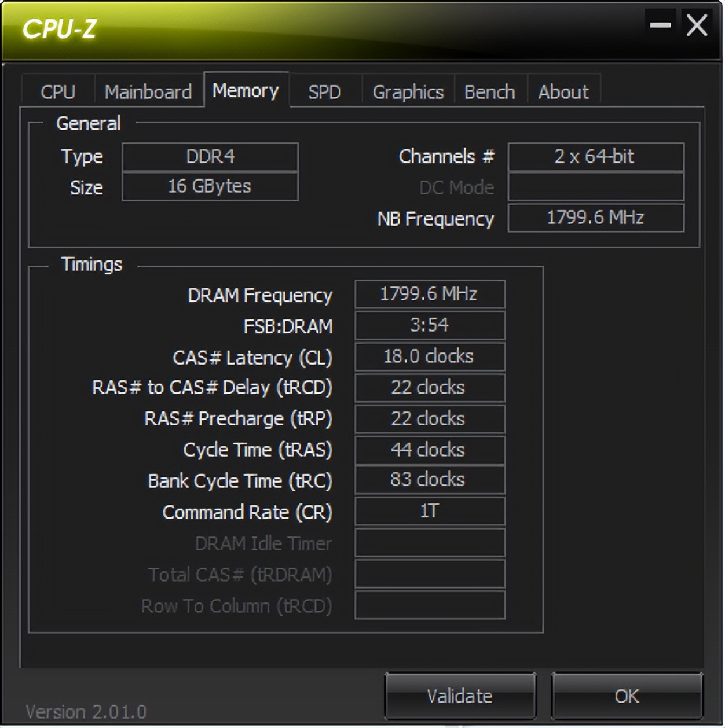The height and width of the screenshot is (728, 725).
Task: Select the FSB:DRAM 3:54 field
Action: [x=430, y=325]
